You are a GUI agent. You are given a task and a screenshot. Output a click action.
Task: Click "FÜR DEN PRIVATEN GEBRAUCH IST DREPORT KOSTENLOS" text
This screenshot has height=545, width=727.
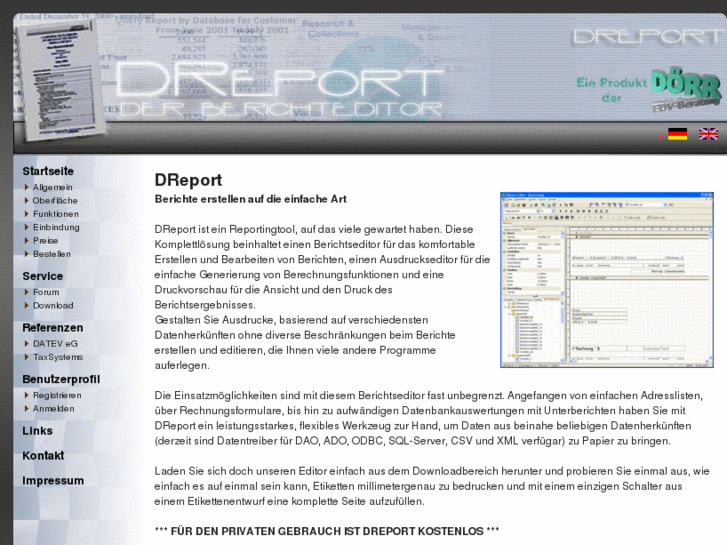pos(327,532)
